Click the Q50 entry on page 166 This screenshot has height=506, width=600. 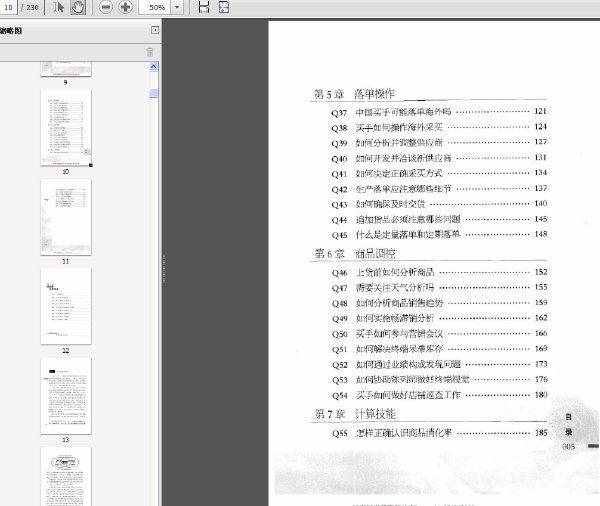439,333
